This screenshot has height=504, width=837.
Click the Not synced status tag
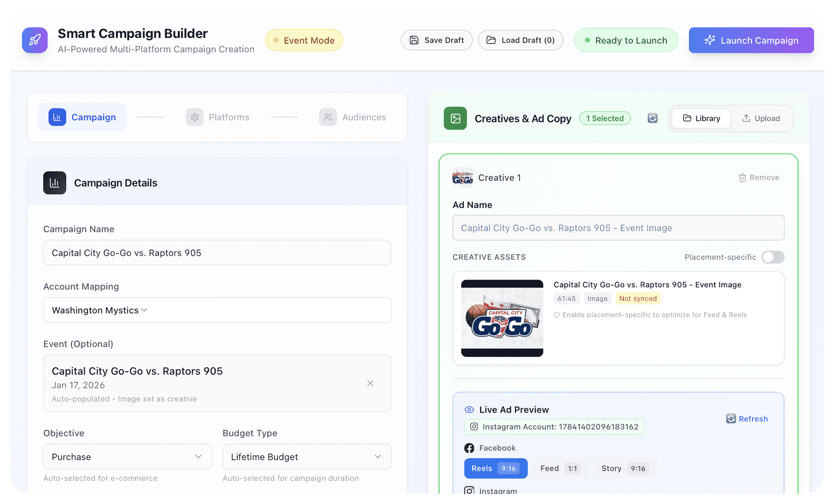tap(638, 298)
